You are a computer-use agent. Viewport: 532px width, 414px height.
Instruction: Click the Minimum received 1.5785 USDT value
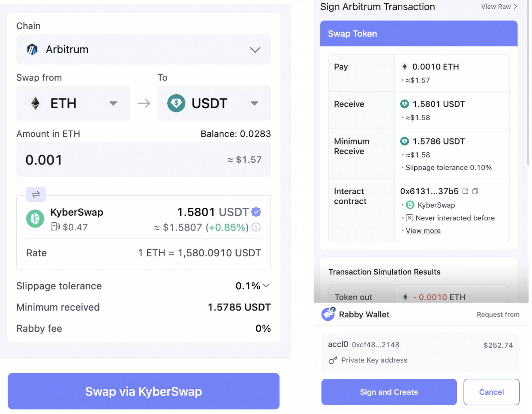point(239,307)
